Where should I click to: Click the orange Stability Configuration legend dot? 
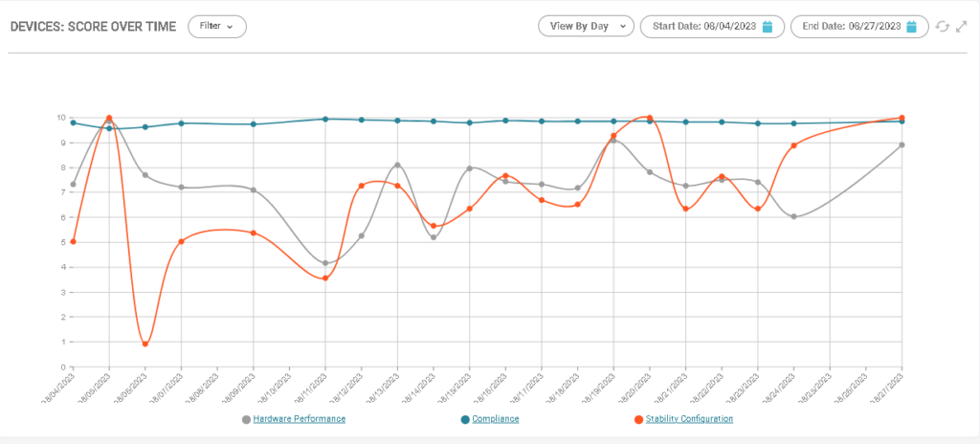[638, 419]
